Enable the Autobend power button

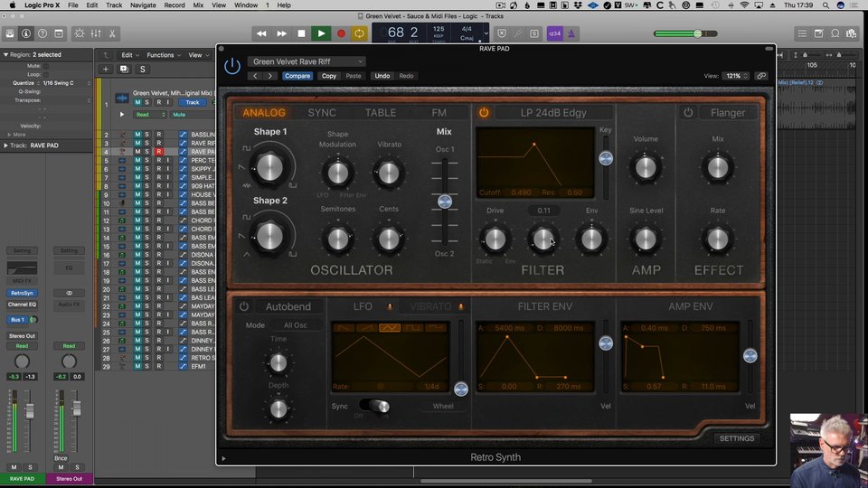click(243, 306)
